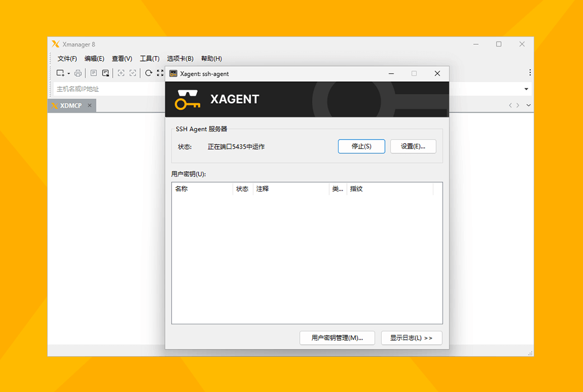Toggle full screen icon in Xmanager toolbar
Viewport: 583px width, 392px height.
(x=160, y=73)
